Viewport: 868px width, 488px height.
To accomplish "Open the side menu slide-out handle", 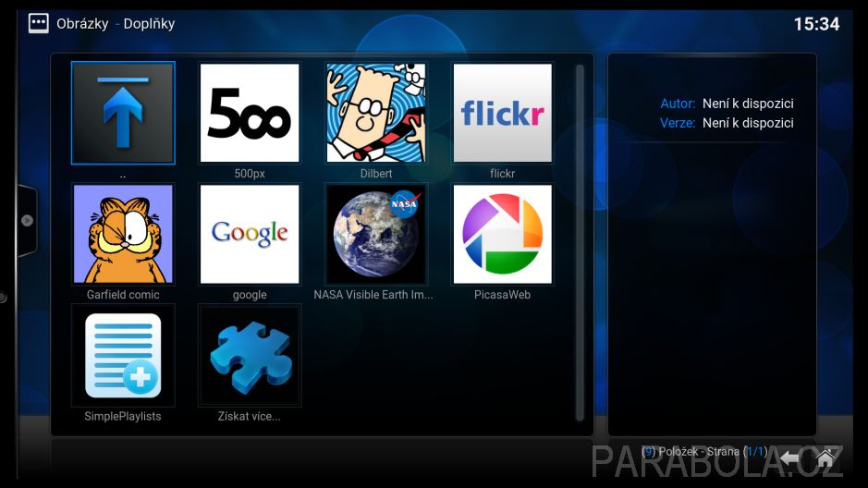I will pyautogui.click(x=27, y=221).
